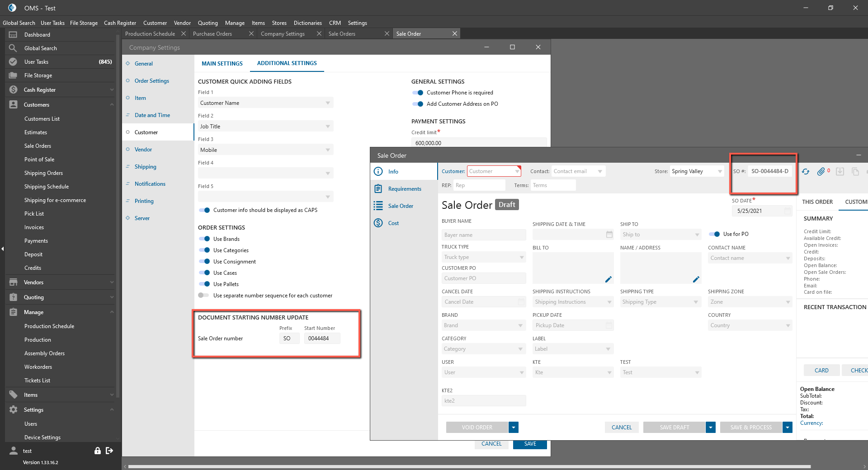The width and height of the screenshot is (868, 470).
Task: Disable Customer Phone is required switch
Action: click(x=418, y=93)
